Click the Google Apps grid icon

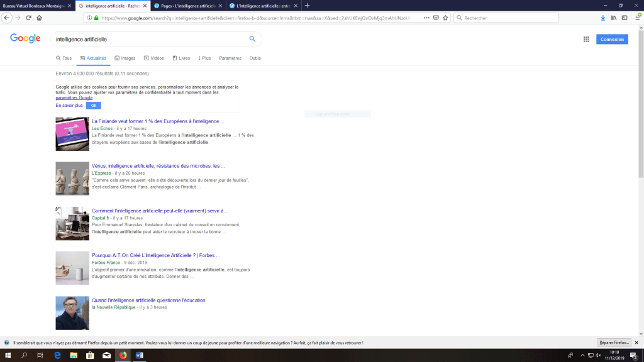pyautogui.click(x=586, y=39)
